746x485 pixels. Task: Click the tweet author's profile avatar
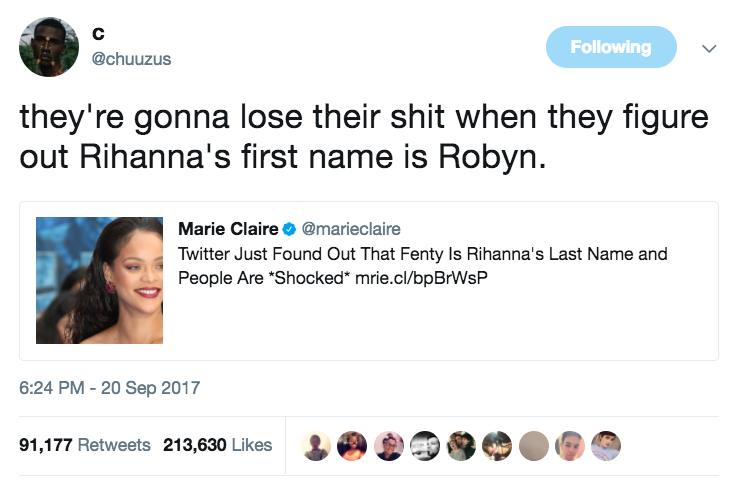[x=49, y=46]
